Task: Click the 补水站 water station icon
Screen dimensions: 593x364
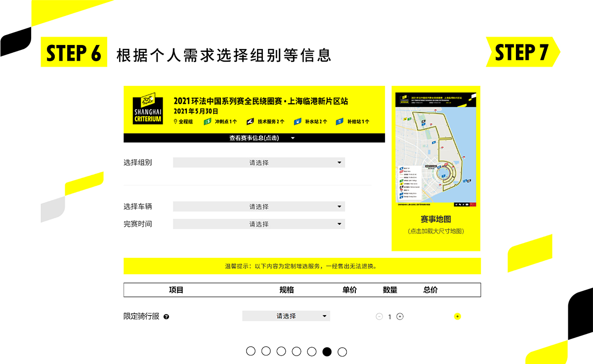Action: [x=297, y=121]
